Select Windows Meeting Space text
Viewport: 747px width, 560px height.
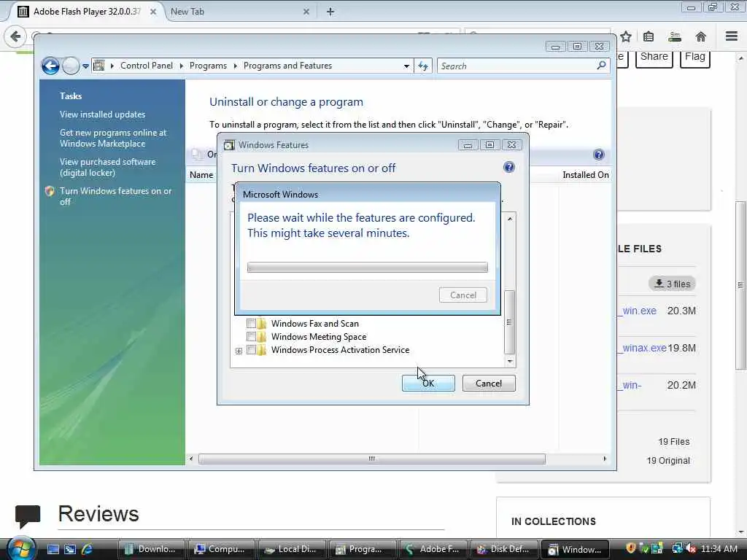click(x=319, y=337)
